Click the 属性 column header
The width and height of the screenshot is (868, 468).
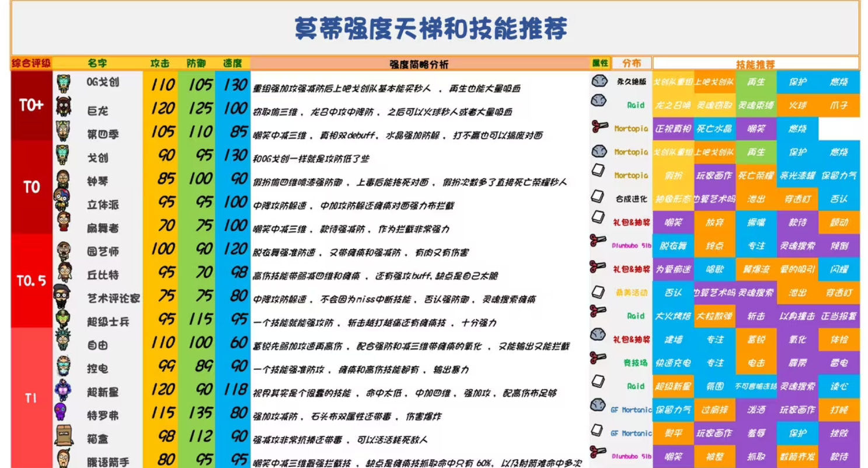600,63
